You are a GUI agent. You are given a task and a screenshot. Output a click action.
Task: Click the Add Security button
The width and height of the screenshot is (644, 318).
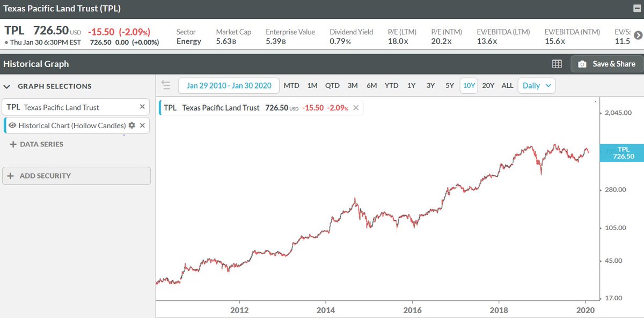[x=76, y=176]
